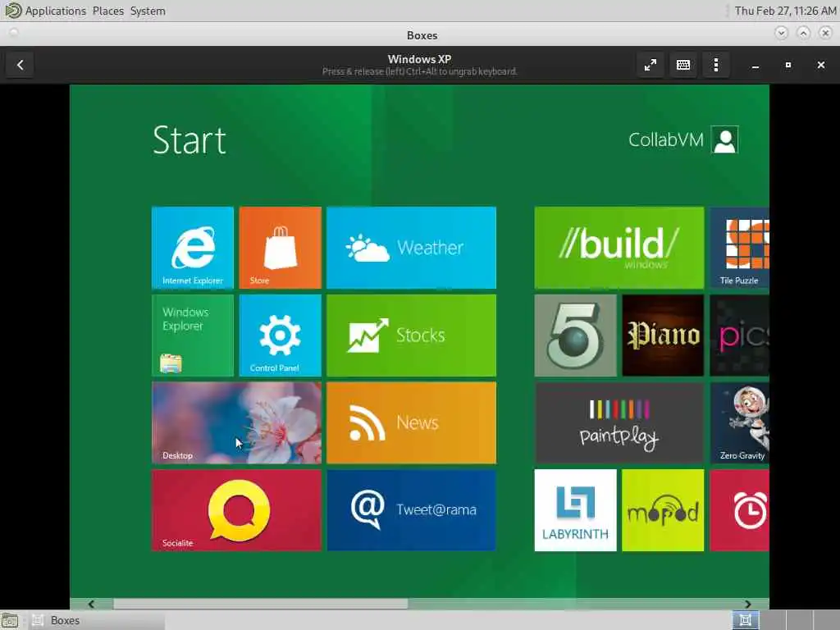Open the Desktop tile

[236, 422]
